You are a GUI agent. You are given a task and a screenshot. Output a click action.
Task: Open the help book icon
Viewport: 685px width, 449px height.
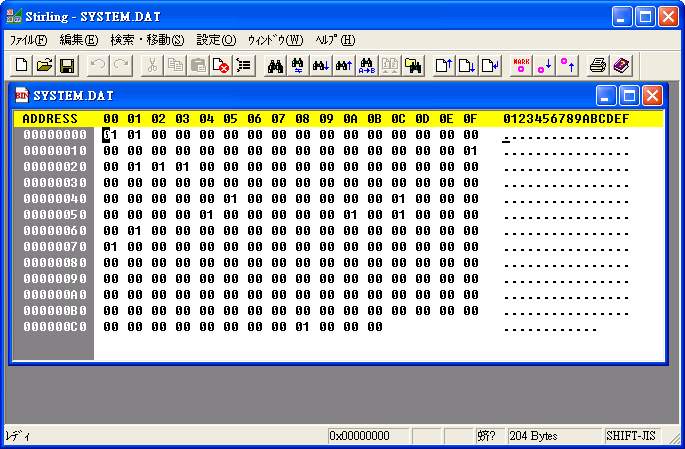pyautogui.click(x=621, y=66)
